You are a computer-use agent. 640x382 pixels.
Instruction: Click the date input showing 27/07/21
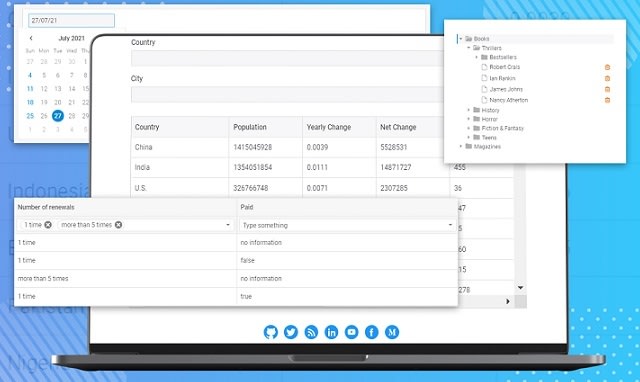point(71,20)
